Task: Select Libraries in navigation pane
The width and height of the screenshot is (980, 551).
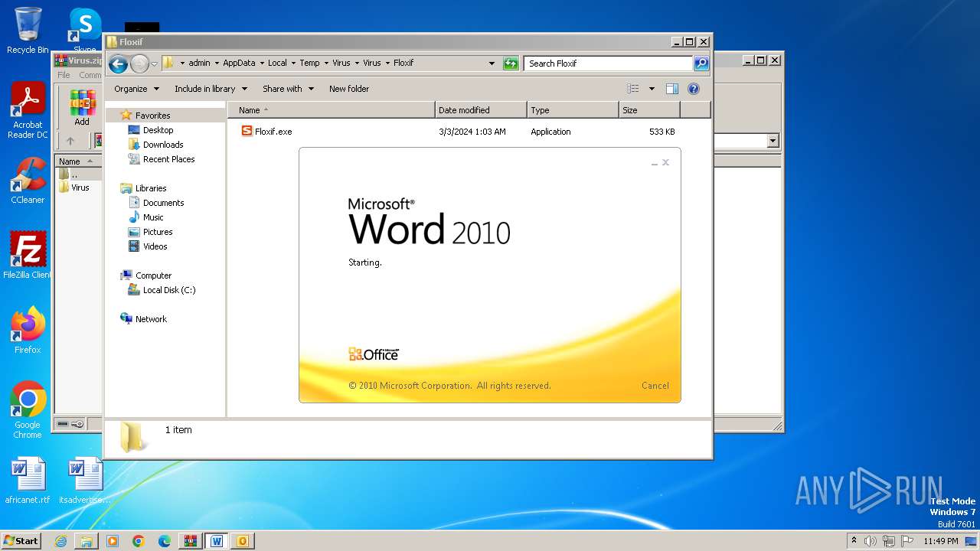Action: [x=151, y=188]
